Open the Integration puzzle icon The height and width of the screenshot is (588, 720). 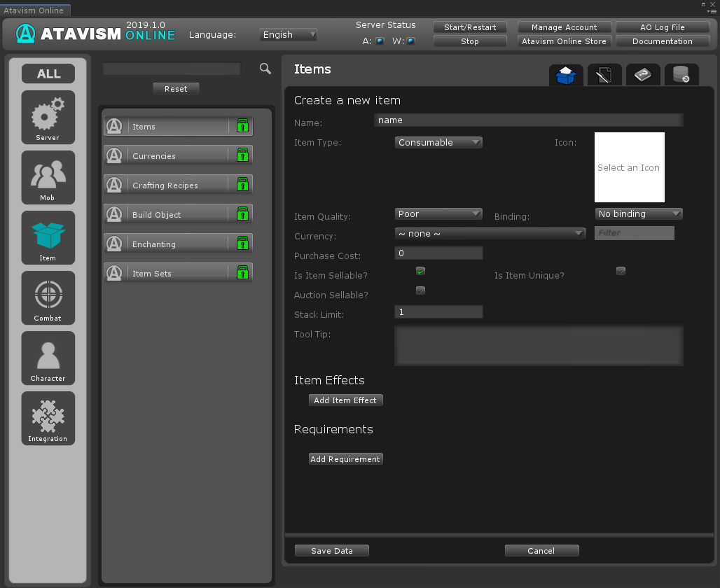click(48, 418)
